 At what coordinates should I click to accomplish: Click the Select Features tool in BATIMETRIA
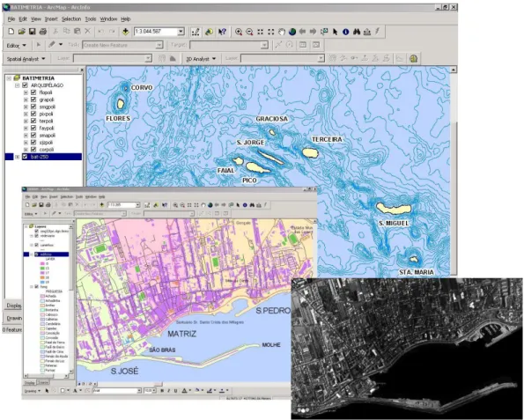tap(324, 32)
